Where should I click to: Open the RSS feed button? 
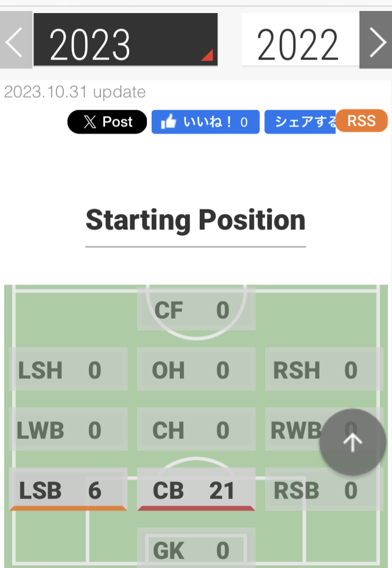[x=361, y=121]
